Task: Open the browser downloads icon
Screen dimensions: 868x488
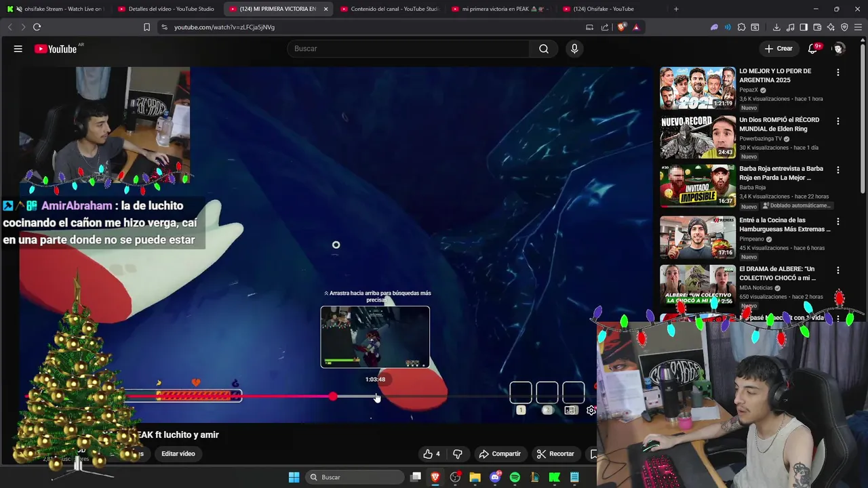Action: click(776, 27)
